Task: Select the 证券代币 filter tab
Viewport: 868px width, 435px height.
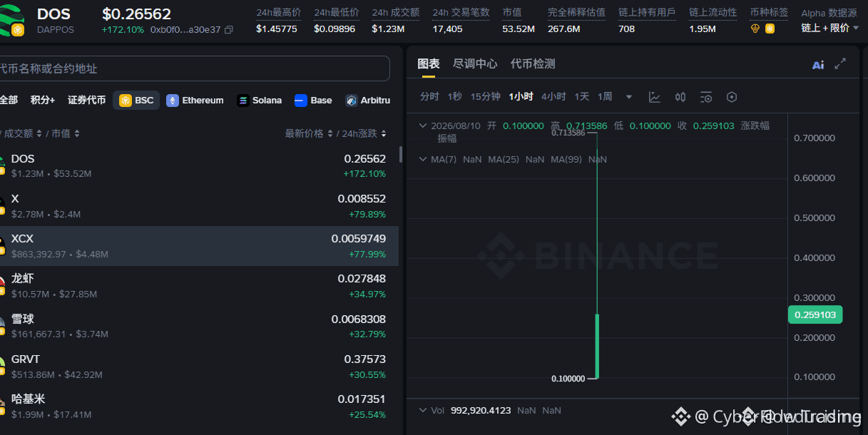Action: pyautogui.click(x=86, y=101)
